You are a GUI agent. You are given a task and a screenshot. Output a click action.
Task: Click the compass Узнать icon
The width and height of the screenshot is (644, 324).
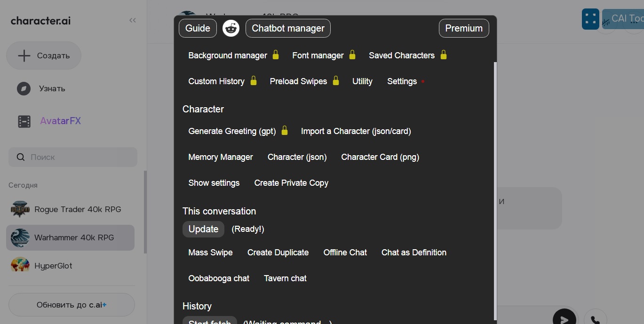(24, 88)
